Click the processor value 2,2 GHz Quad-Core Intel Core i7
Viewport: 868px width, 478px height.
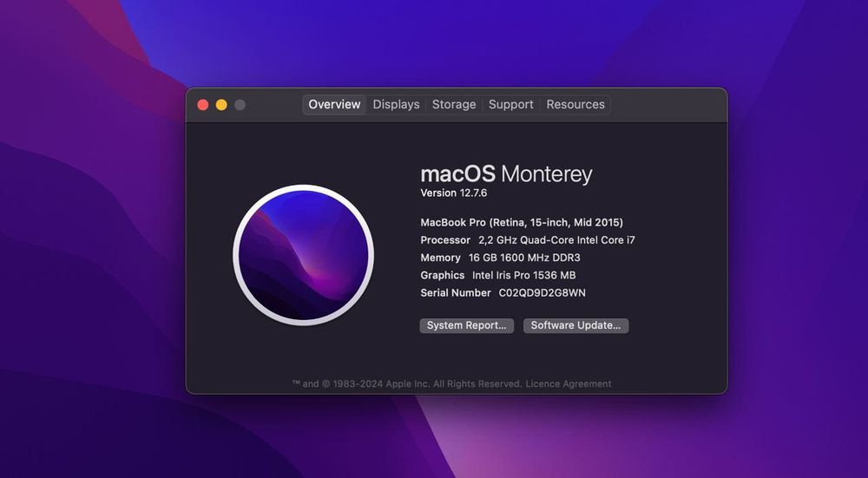tap(557, 240)
